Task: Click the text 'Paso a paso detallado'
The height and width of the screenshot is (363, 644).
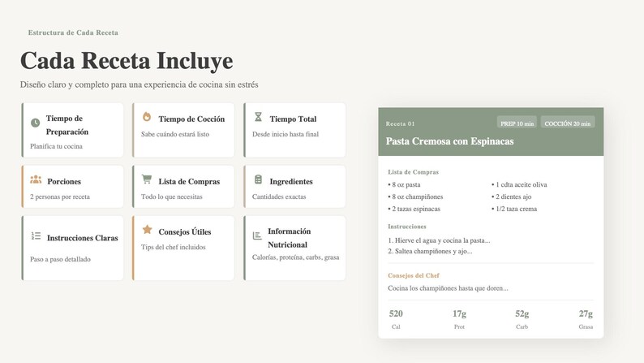Action: pos(60,259)
